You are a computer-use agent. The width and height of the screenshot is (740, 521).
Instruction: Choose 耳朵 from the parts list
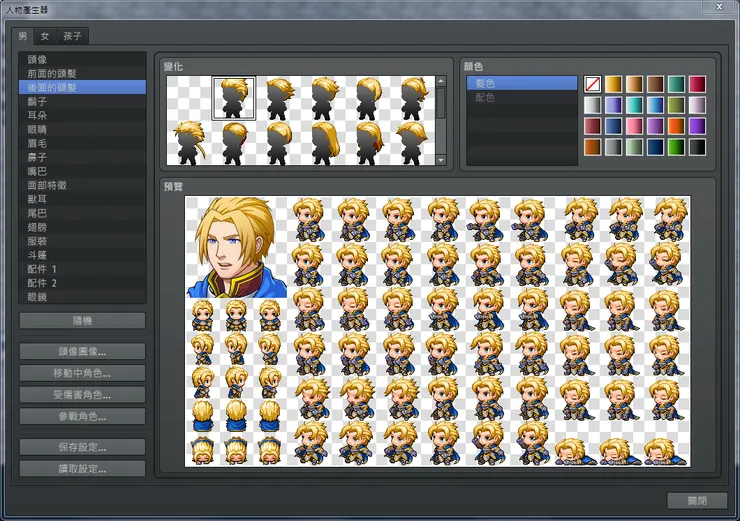click(82, 115)
